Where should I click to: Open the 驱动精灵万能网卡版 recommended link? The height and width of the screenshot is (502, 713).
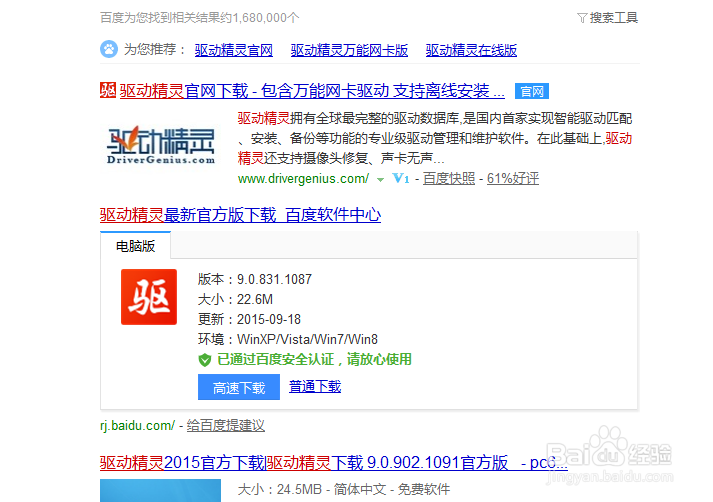[x=349, y=50]
